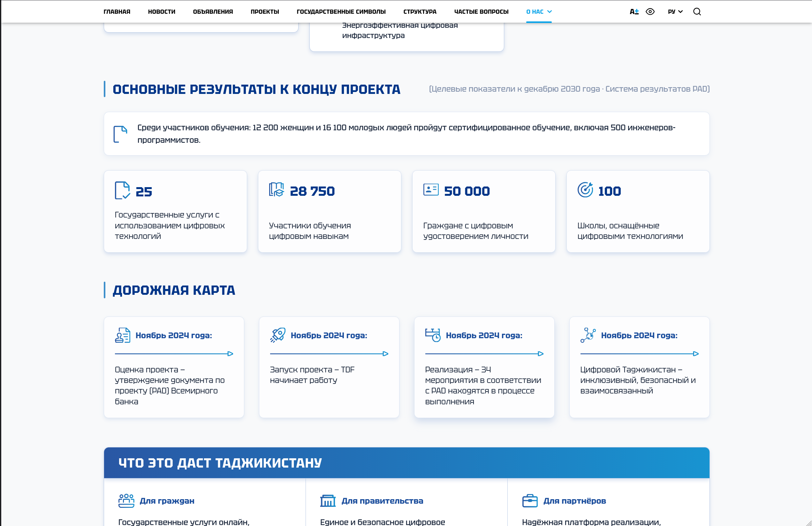Image resolution: width=812 pixels, height=526 pixels.
Task: Click the stamp document icon for project appraisal
Action: tap(123, 335)
